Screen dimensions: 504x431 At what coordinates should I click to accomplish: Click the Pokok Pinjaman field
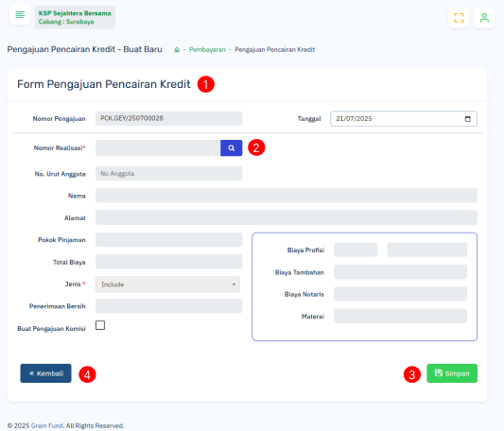[x=168, y=239]
